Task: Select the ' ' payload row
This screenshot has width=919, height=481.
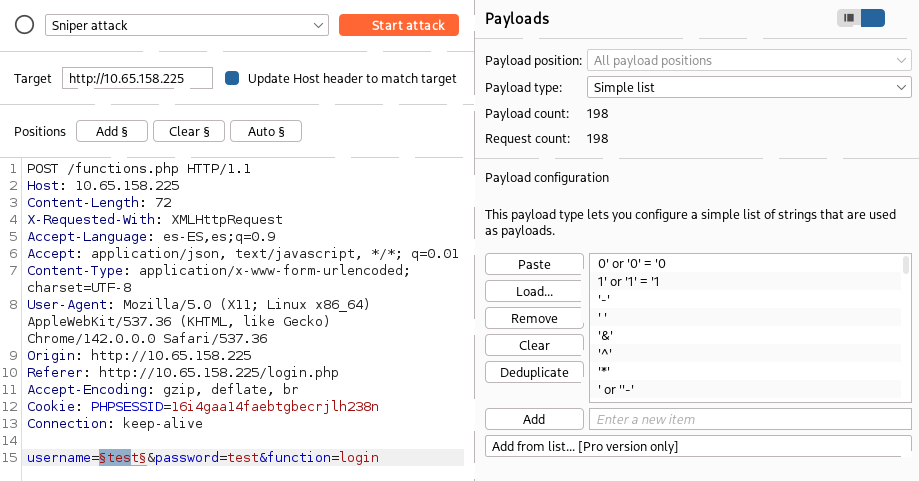Action: 745,317
